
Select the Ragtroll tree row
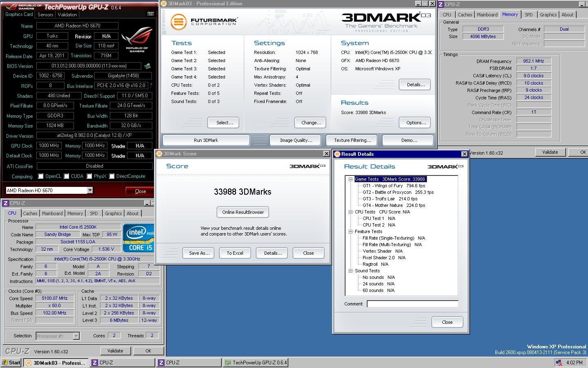(375, 264)
